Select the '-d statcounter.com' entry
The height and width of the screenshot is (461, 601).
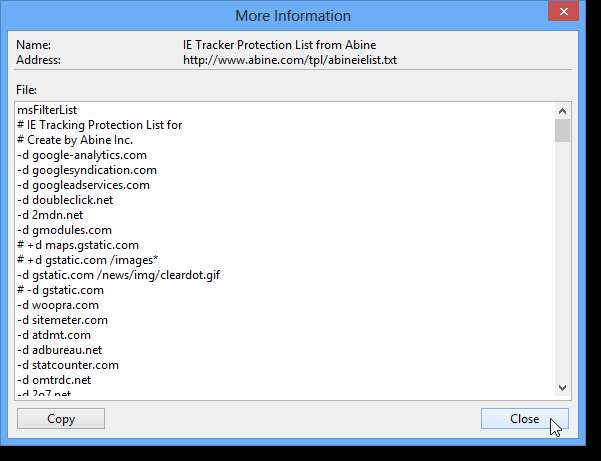click(x=68, y=365)
